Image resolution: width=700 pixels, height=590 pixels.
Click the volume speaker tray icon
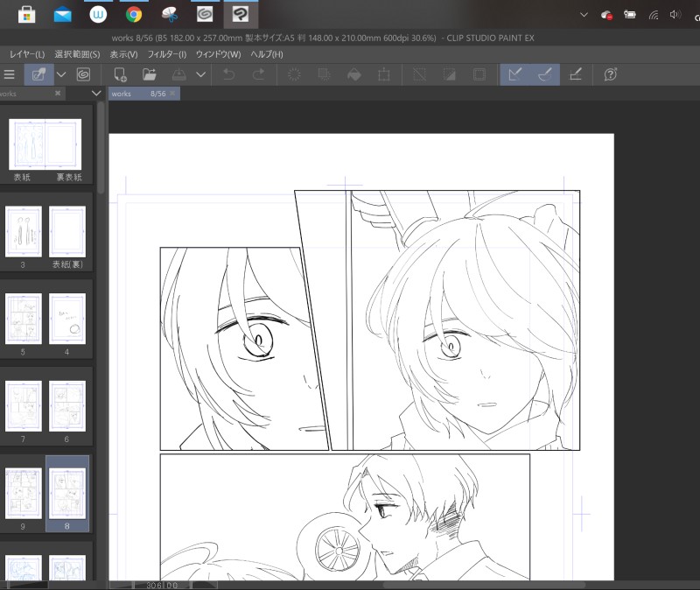[675, 15]
